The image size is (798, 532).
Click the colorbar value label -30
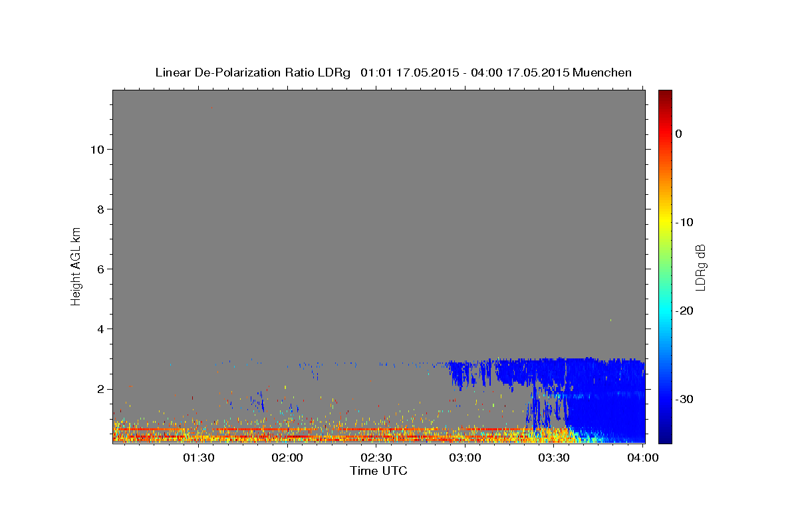click(x=684, y=399)
